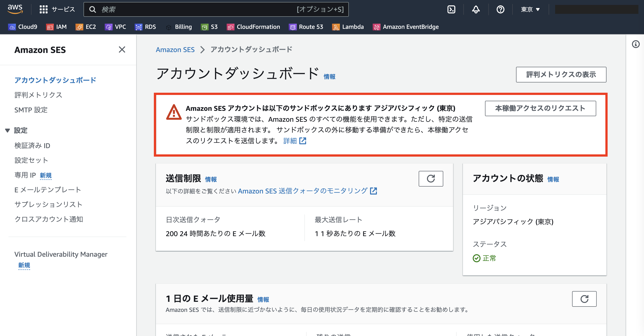Viewport: 644px width, 336px height.
Task: Collapse the 設定 section in sidebar
Action: [x=8, y=130]
